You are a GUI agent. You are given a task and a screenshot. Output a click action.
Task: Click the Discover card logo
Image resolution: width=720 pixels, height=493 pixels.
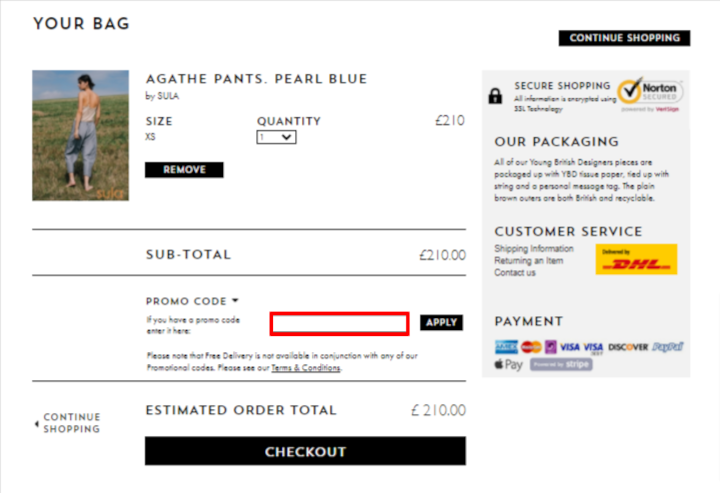(628, 347)
